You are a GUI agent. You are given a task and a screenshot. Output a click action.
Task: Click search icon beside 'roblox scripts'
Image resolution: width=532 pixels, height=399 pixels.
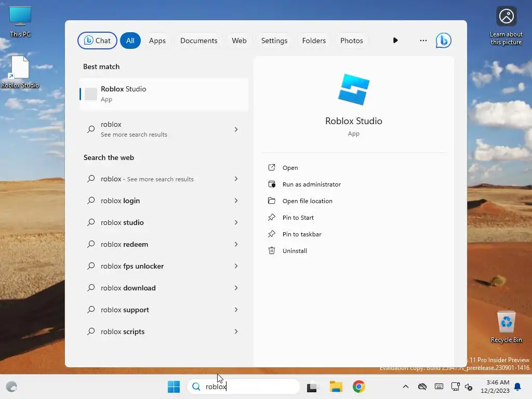pos(91,331)
